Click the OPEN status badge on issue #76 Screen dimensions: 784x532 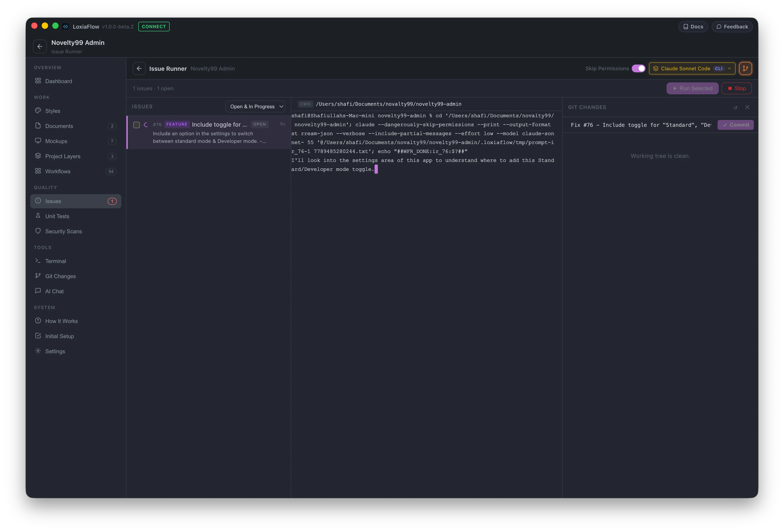tap(259, 125)
